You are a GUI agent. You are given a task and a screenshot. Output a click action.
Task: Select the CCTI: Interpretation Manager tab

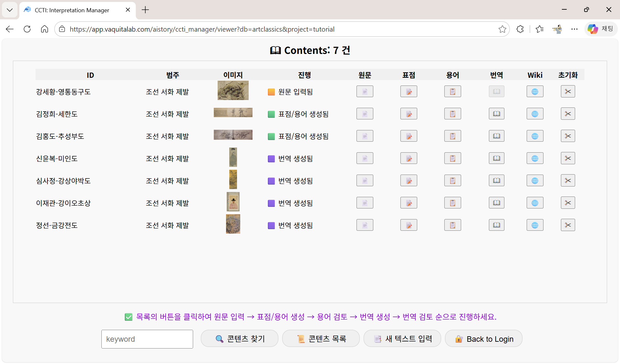click(x=72, y=10)
